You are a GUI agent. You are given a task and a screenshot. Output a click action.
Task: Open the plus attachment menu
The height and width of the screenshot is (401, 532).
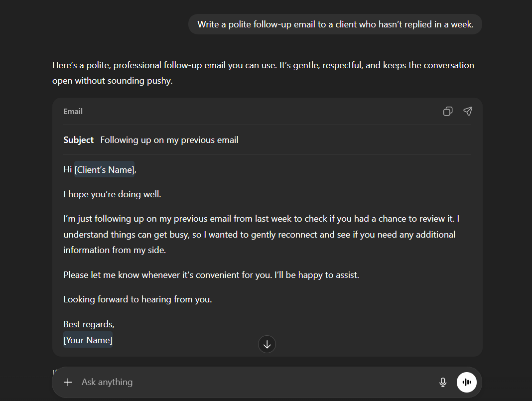(68, 382)
